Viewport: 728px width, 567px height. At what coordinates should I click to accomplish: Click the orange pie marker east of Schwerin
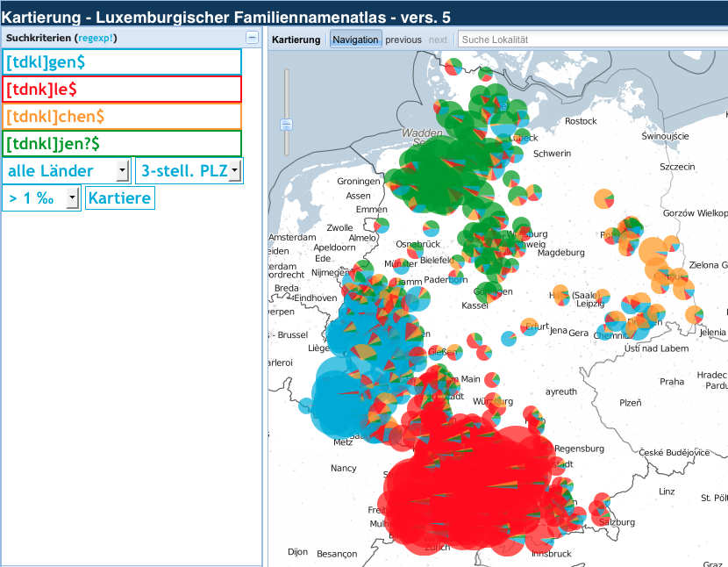603,199
